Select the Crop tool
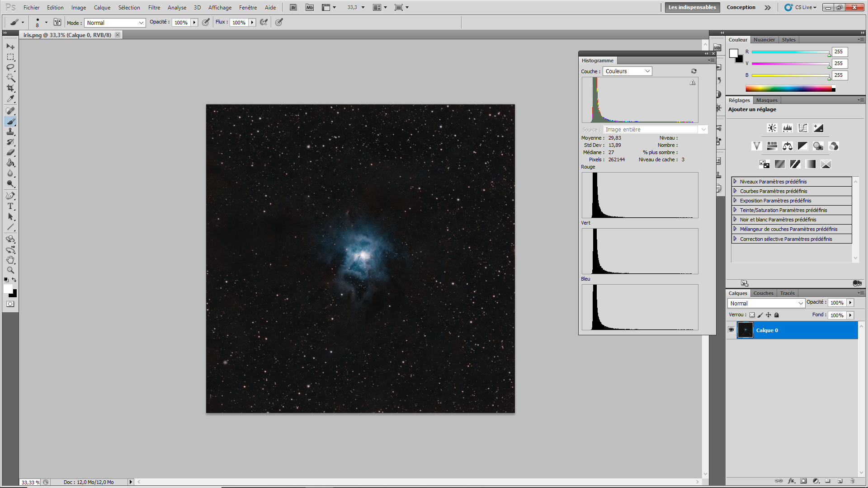Image resolution: width=868 pixels, height=488 pixels. click(10, 88)
